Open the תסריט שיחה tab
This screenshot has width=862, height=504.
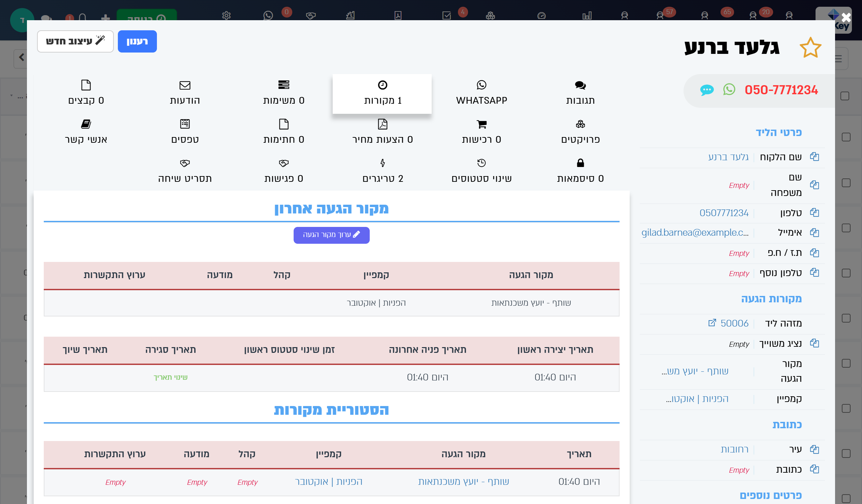[x=185, y=172]
